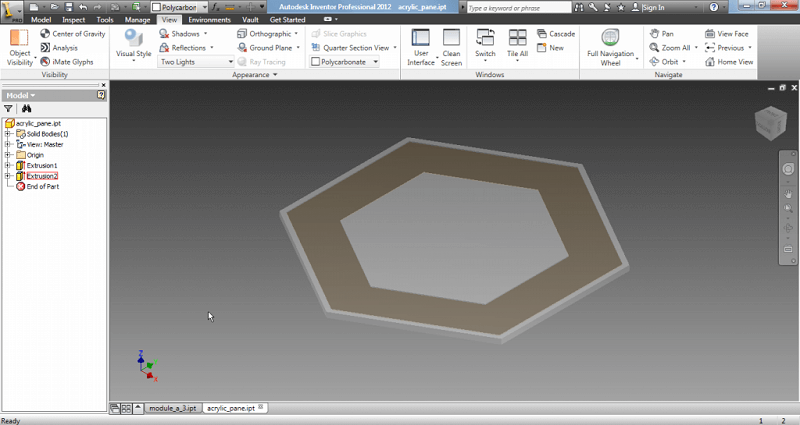Select acrylic_pane.ipt root node
Viewport: 800px width, 425px height.
point(38,123)
